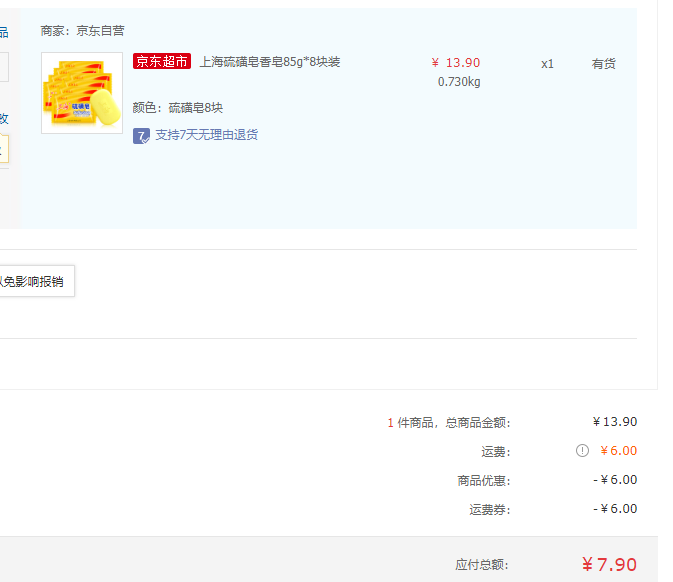Click the payable total ¥7.90
Screen dimensions: 673x582
[609, 564]
